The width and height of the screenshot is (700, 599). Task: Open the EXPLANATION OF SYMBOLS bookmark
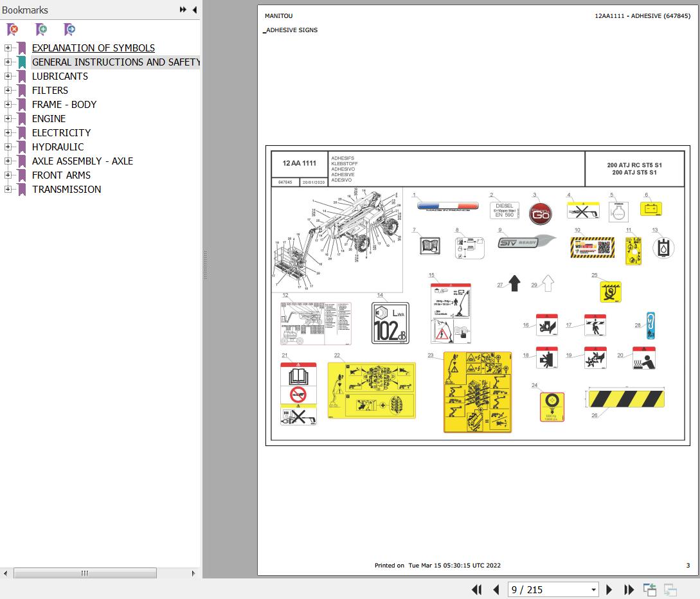[x=93, y=48]
